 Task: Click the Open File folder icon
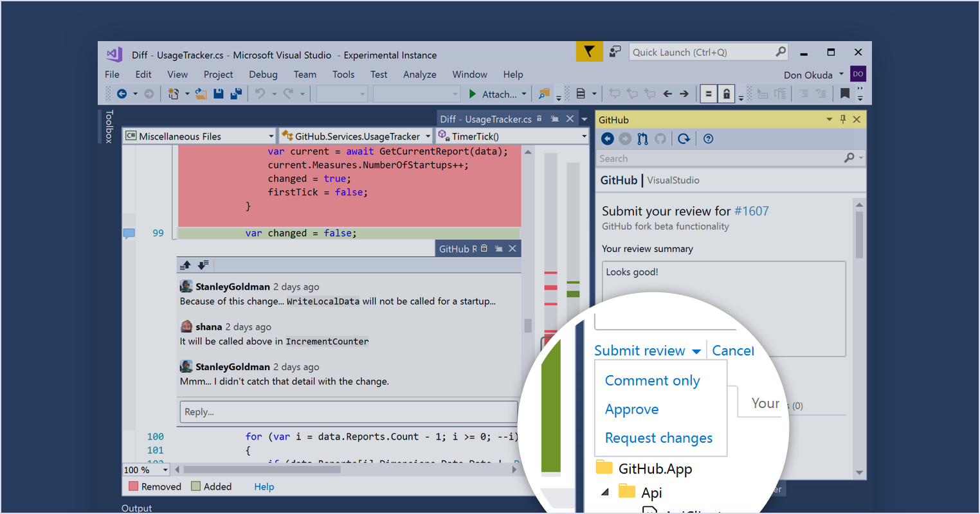coord(201,94)
